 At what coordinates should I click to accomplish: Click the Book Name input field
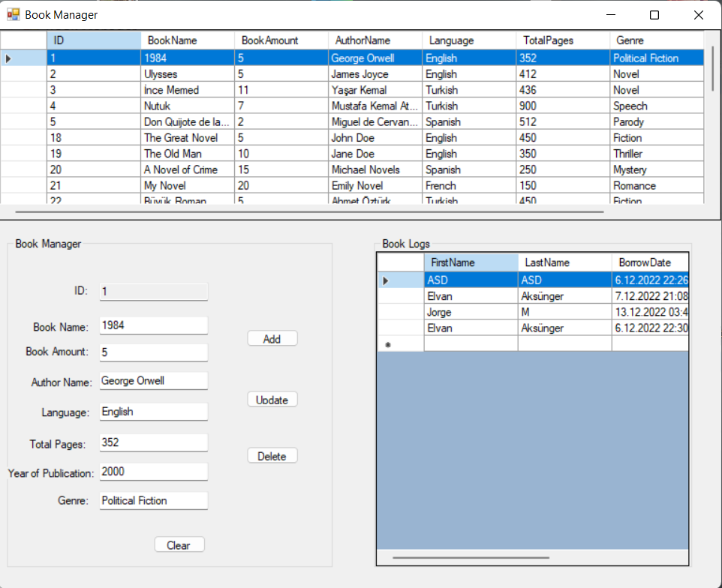coord(153,325)
